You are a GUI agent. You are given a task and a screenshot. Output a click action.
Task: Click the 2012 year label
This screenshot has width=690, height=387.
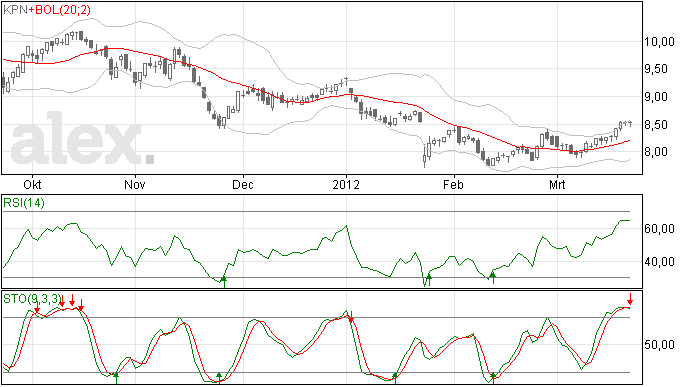346,184
